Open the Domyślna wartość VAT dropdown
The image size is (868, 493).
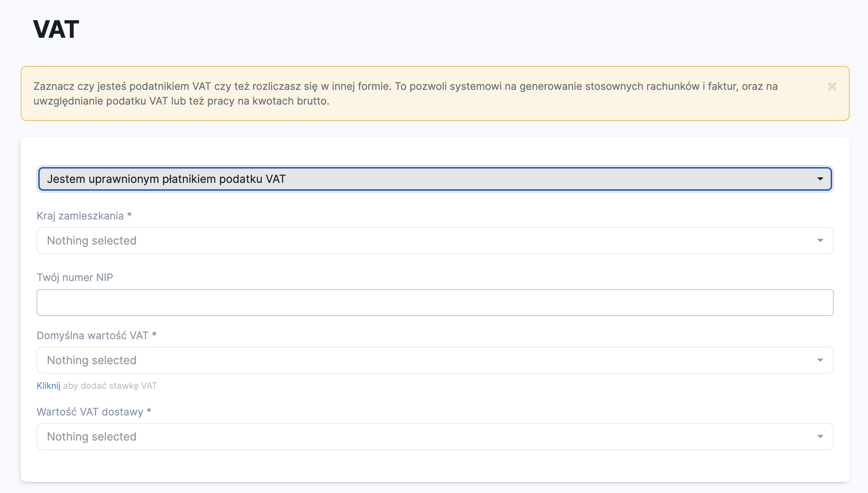tap(435, 360)
